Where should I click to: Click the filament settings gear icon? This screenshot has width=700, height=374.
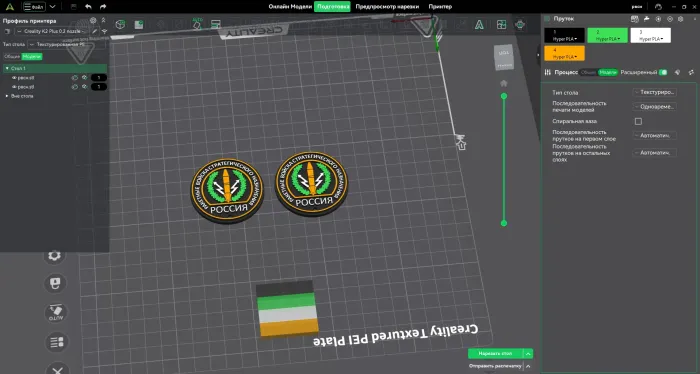click(x=680, y=19)
